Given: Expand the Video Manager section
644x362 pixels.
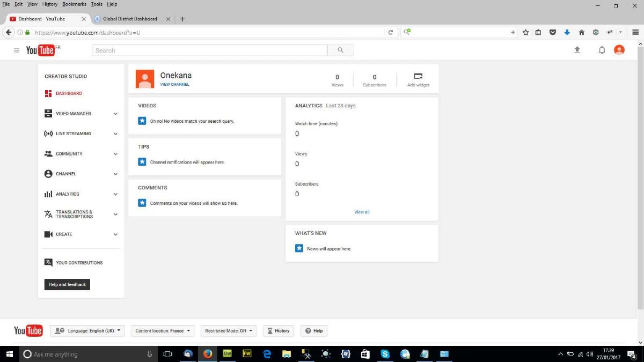Looking at the screenshot, I should (x=115, y=114).
